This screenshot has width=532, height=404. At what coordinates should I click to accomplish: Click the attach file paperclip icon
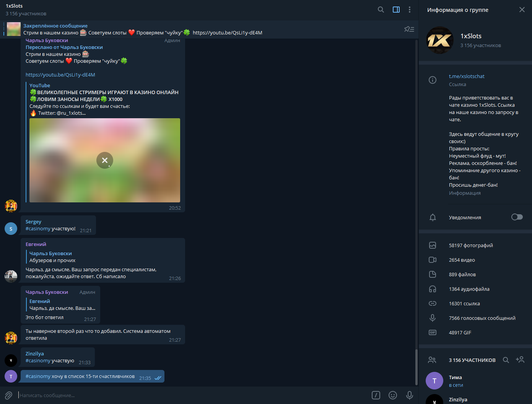coord(8,395)
